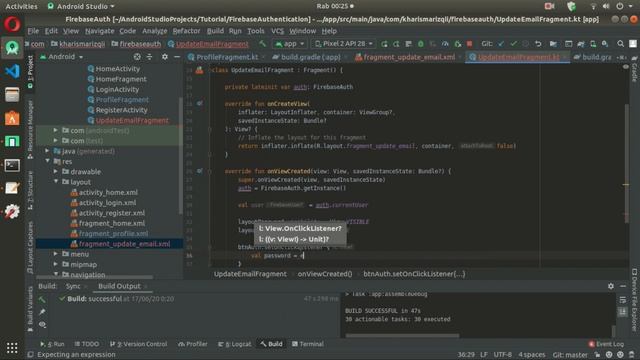Click the code editor vertical scrollbar
Image resolution: width=640 pixels, height=360 pixels.
coord(627,163)
